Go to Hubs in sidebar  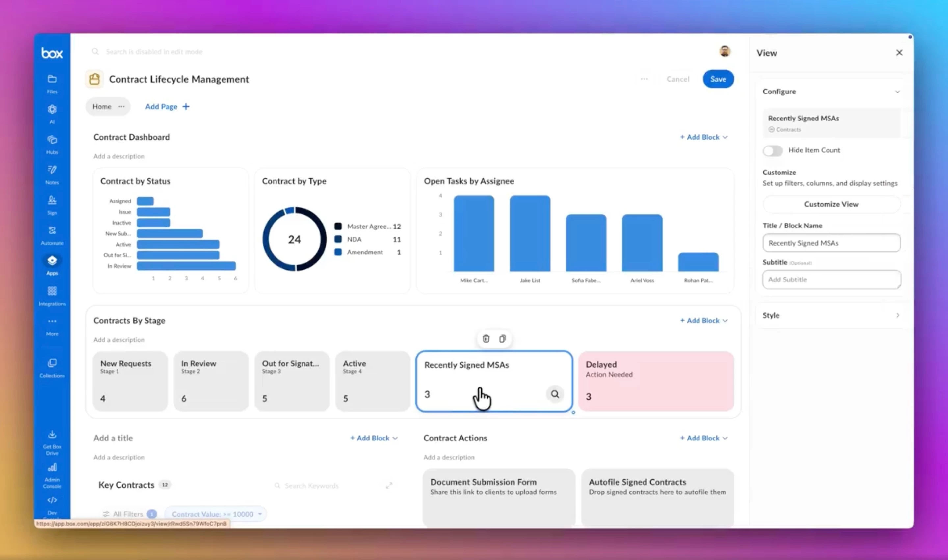pos(52,145)
